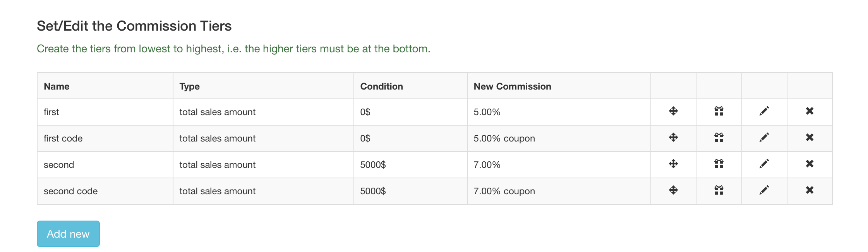Click the move icon for 'second code' tier
The width and height of the screenshot is (868, 252).
673,190
